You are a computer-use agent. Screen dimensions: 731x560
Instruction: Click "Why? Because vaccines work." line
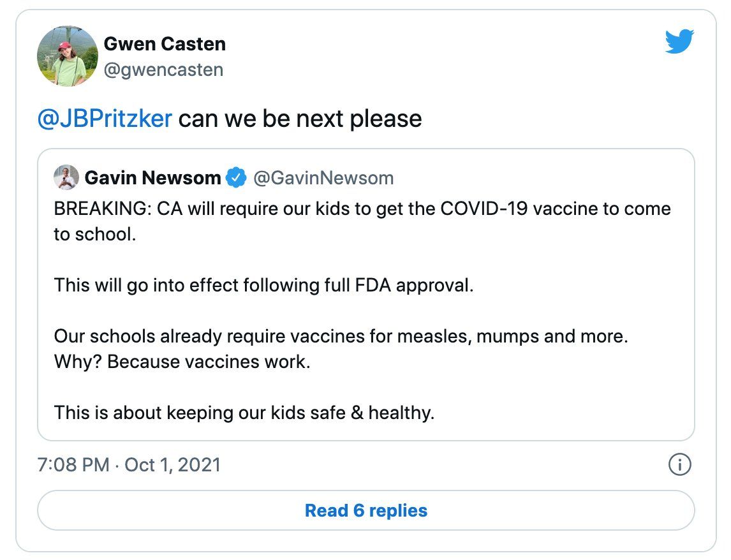tap(182, 362)
